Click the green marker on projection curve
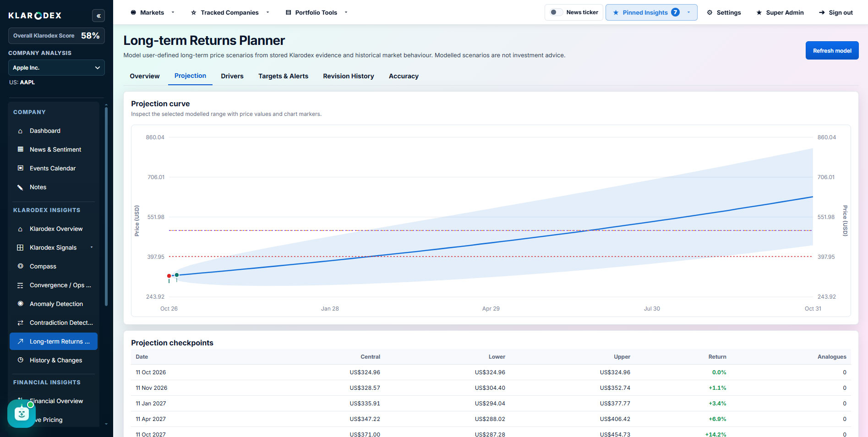The width and height of the screenshot is (868, 437). (177, 275)
